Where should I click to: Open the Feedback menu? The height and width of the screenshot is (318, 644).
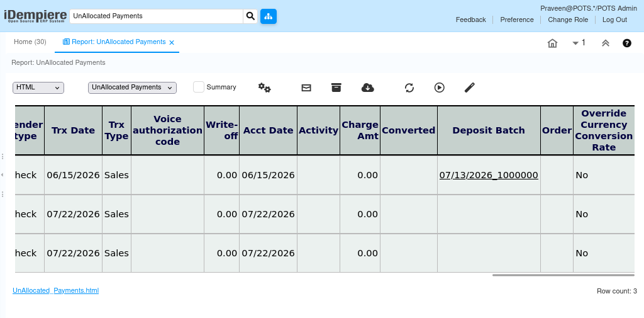pos(470,20)
